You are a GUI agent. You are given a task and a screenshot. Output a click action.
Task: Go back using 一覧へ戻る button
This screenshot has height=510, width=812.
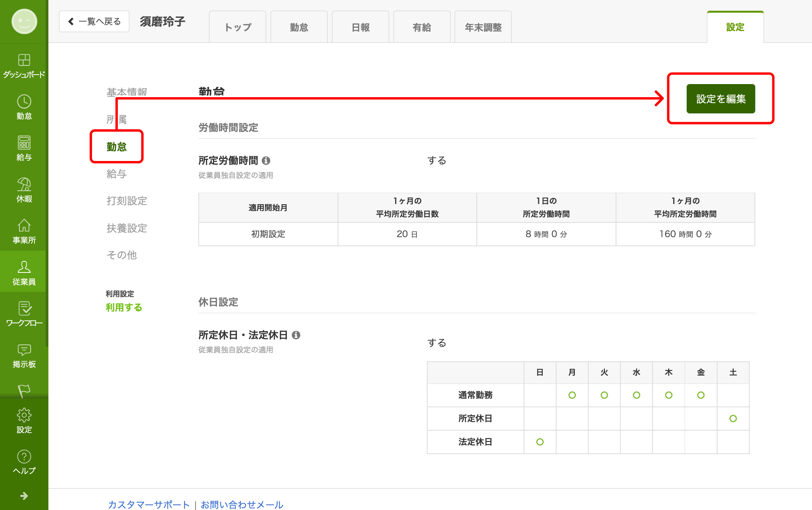coord(94,21)
